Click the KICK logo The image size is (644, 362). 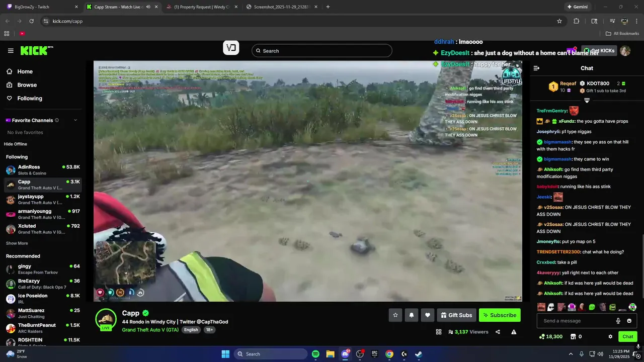[37, 50]
